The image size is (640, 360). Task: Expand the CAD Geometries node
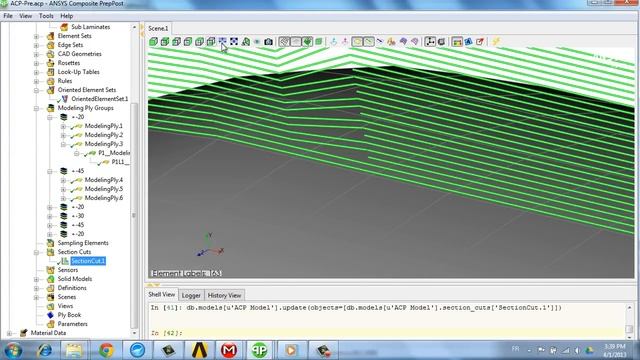(36, 54)
